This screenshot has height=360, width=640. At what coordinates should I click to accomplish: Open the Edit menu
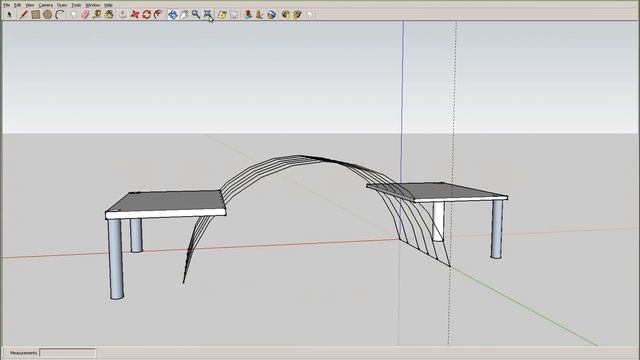pyautogui.click(x=17, y=5)
